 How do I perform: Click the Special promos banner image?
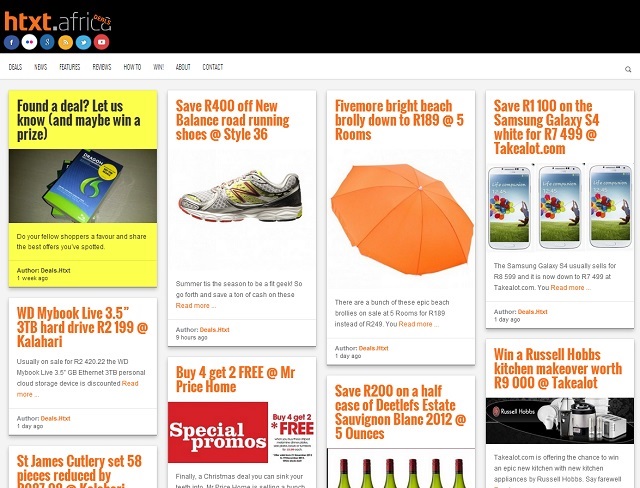[x=242, y=433]
